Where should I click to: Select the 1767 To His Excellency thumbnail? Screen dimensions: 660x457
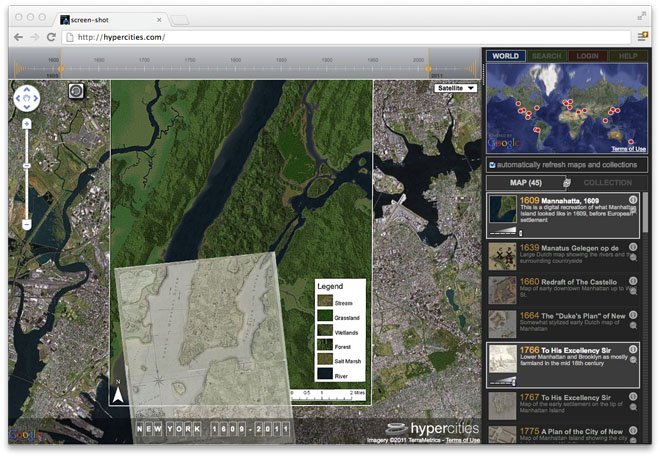pyautogui.click(x=502, y=407)
